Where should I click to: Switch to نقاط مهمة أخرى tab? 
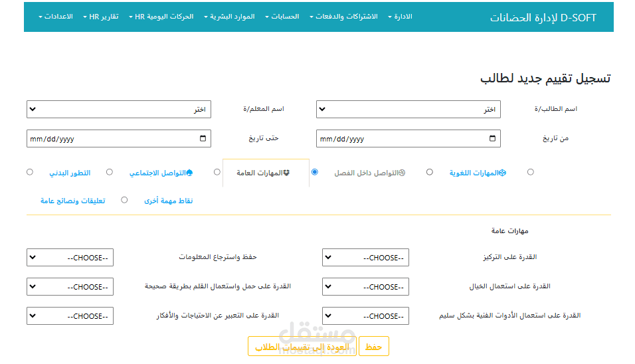[169, 201]
